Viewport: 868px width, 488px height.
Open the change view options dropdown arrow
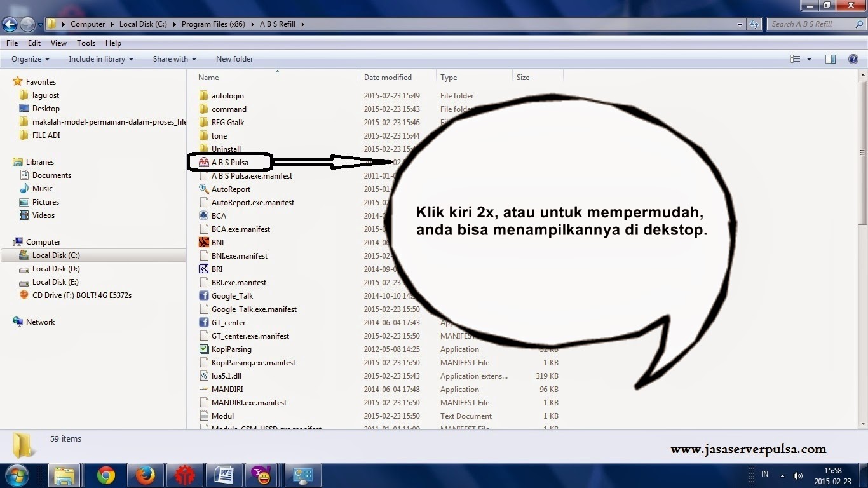point(809,59)
